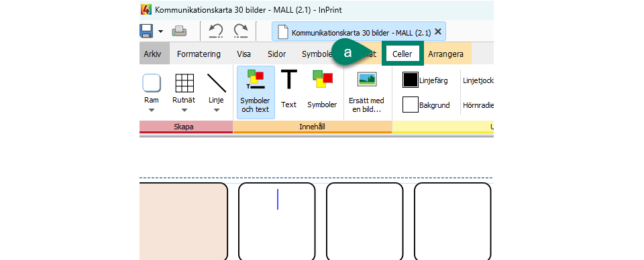Click the Save disk icon
The image size is (644, 260).
(146, 31)
